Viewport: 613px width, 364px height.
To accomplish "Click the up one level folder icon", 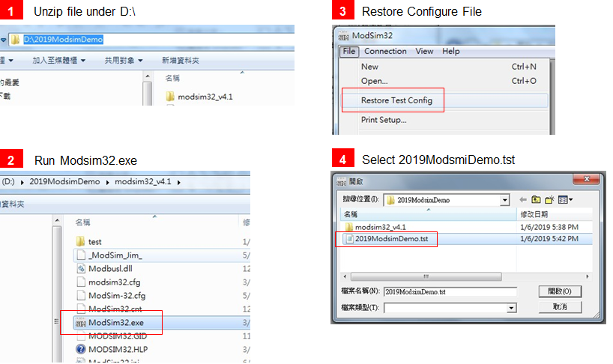I will [x=536, y=200].
